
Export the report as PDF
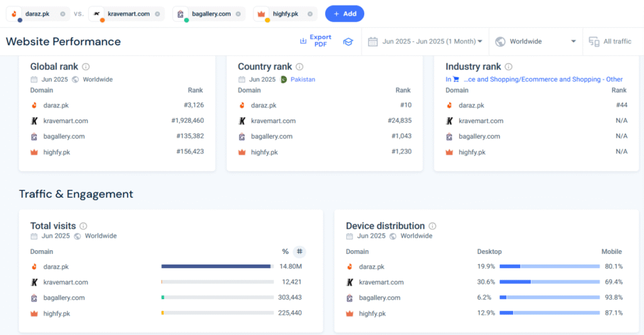316,41
